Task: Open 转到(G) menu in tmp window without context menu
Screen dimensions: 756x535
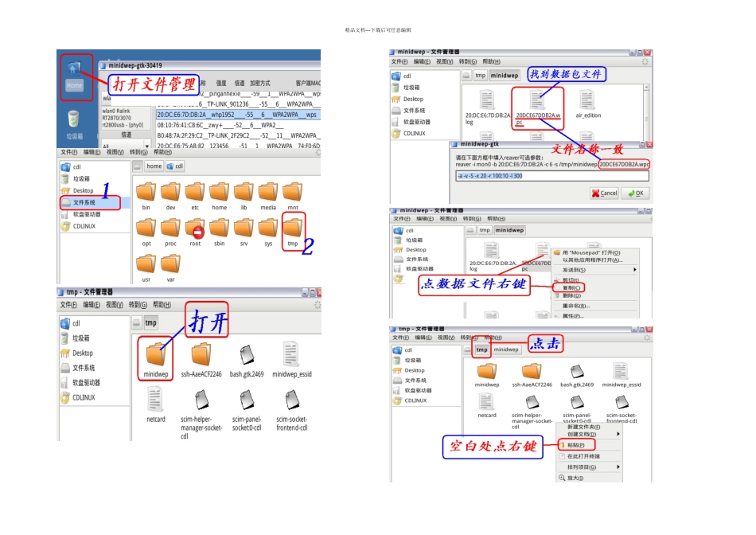Action: 138,305
